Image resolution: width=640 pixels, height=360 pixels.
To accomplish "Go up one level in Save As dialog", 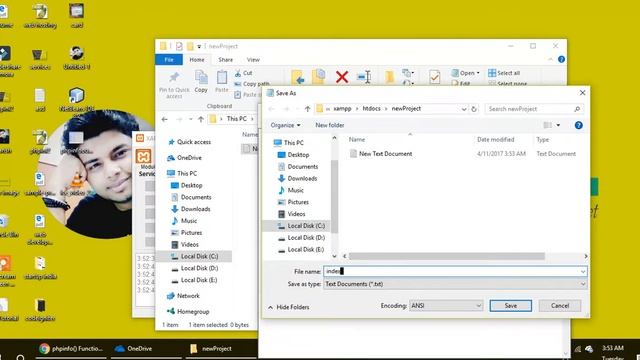I will click(308, 109).
